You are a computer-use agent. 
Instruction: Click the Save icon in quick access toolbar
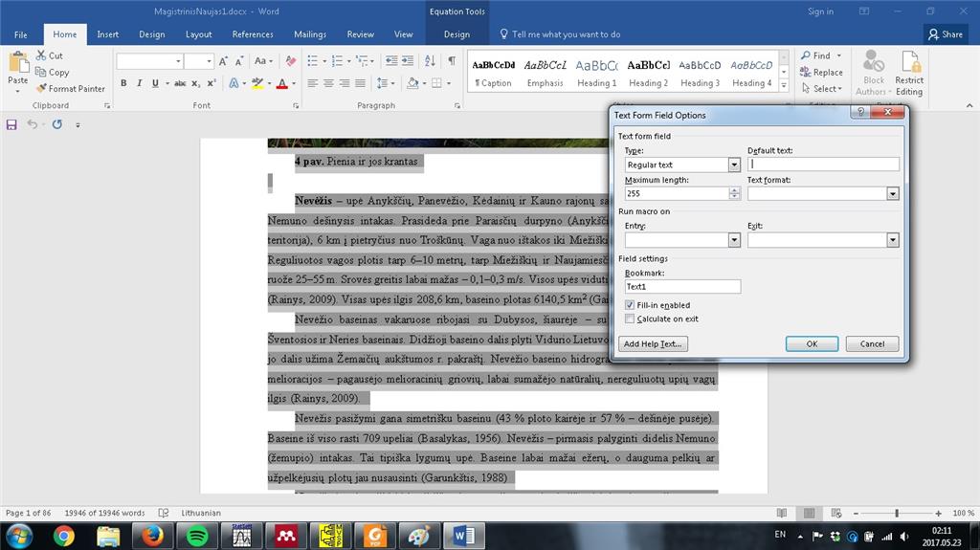pyautogui.click(x=11, y=124)
